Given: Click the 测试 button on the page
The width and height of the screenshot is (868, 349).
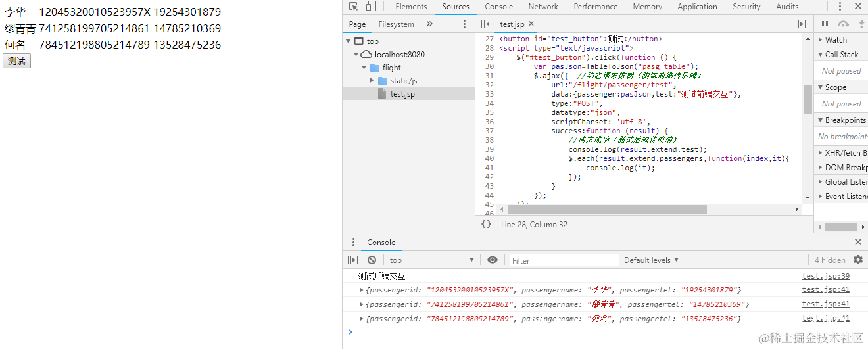Looking at the screenshot, I should (x=16, y=61).
